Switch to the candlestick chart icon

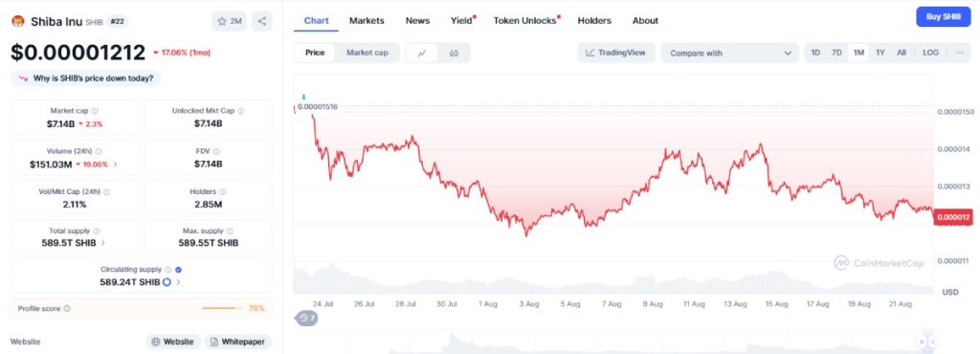coord(454,53)
